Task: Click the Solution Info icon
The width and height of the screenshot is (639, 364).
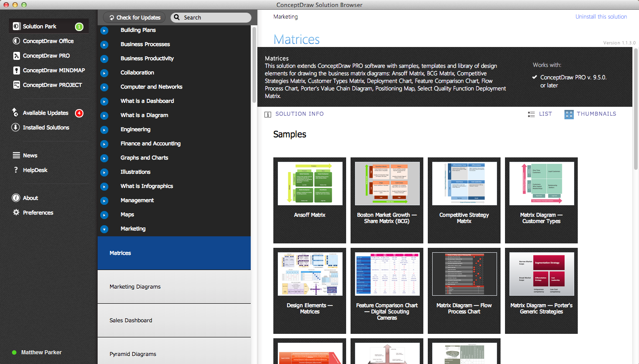Action: pyautogui.click(x=268, y=114)
